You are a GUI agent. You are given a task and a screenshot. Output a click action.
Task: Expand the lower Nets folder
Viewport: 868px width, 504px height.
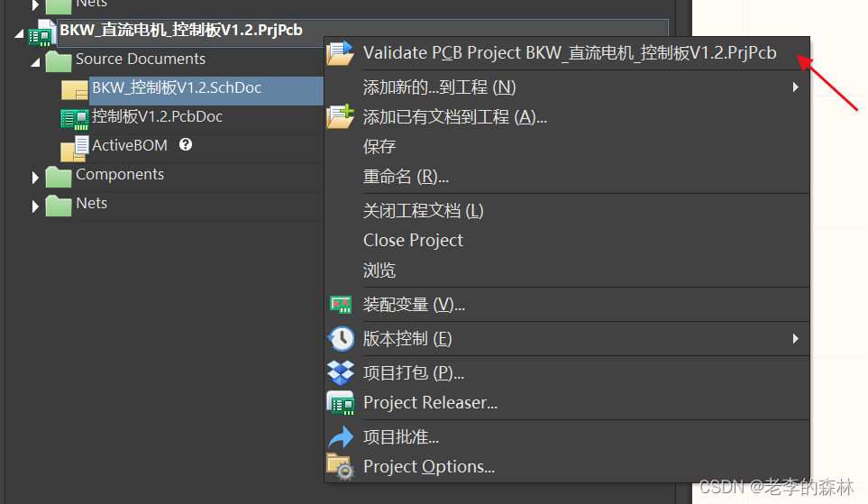(x=36, y=206)
